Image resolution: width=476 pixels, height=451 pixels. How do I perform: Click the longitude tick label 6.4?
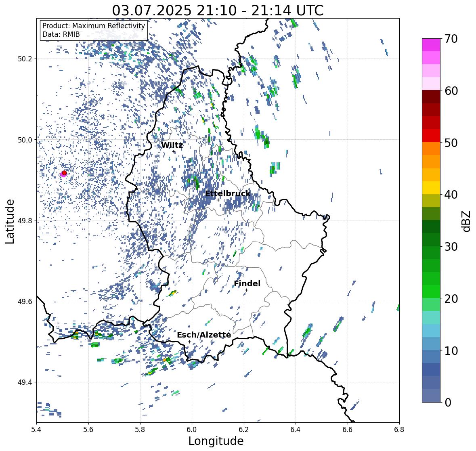[296, 429]
